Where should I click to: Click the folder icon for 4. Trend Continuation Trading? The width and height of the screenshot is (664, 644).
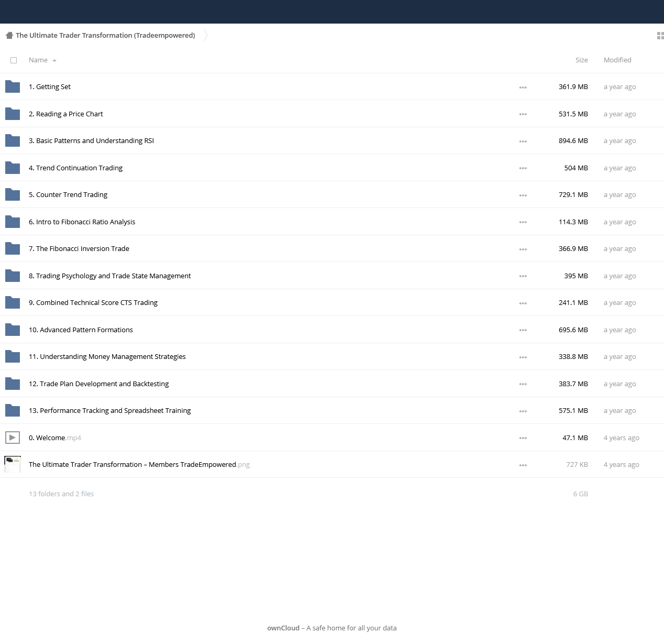click(13, 168)
